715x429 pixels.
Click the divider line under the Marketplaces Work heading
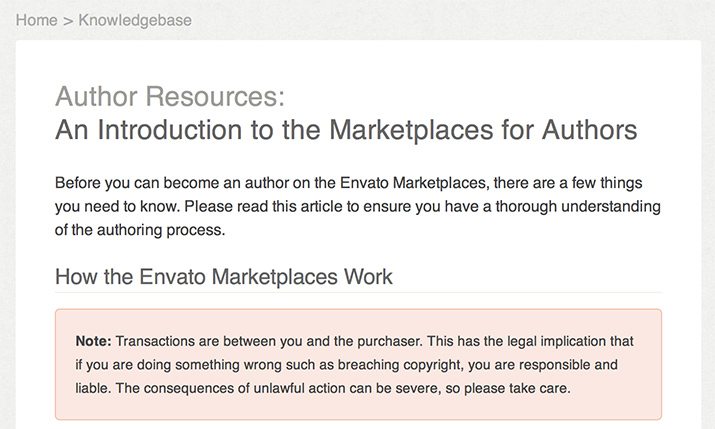pyautogui.click(x=358, y=293)
